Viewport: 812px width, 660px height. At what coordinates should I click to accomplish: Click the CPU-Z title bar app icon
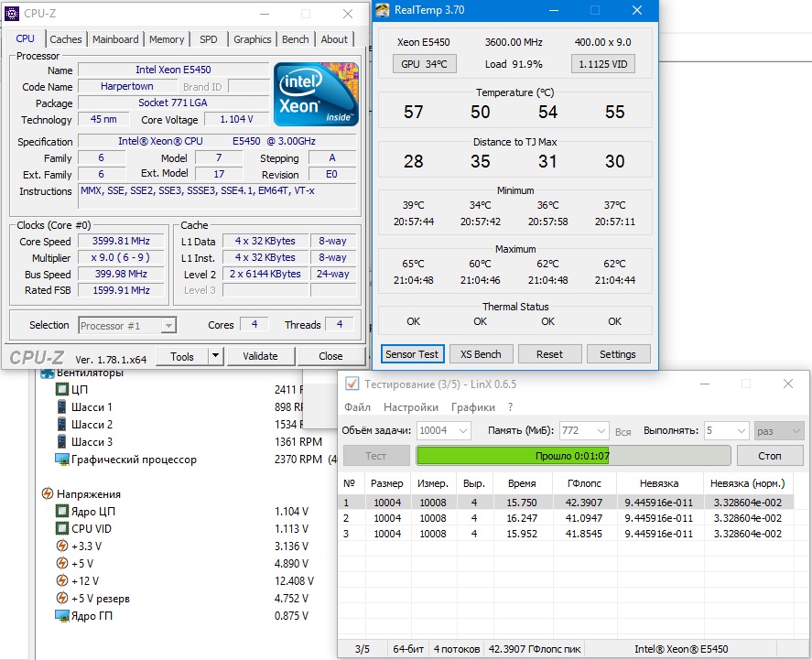pyautogui.click(x=11, y=14)
